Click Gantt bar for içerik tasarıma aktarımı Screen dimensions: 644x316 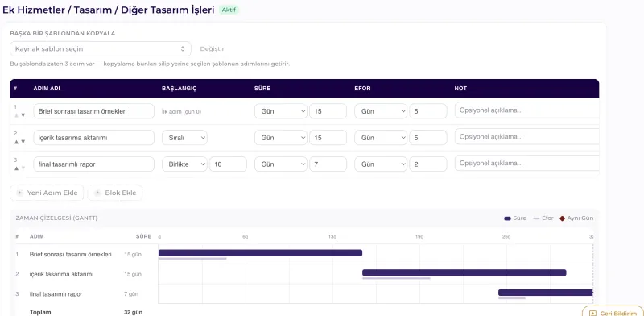tap(464, 272)
